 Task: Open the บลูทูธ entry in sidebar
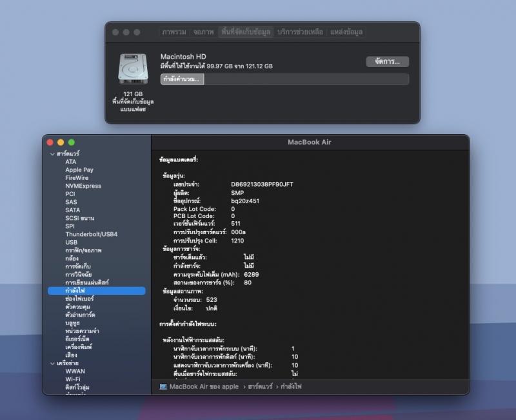coord(72,323)
